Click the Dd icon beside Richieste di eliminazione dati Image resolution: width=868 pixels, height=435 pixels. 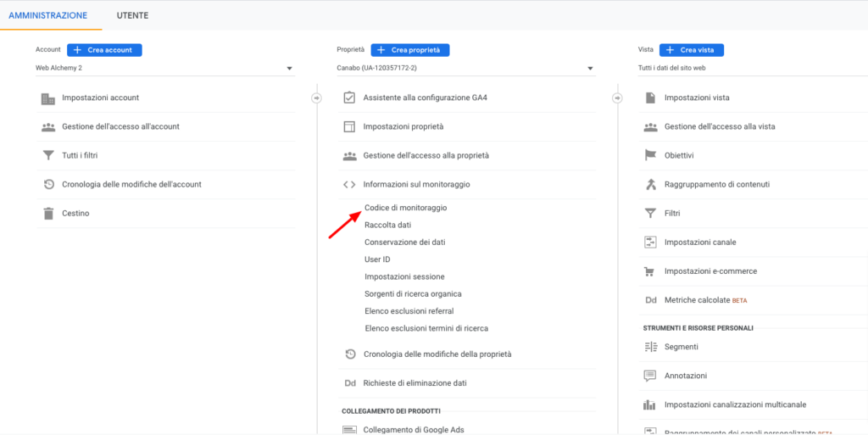coord(350,383)
